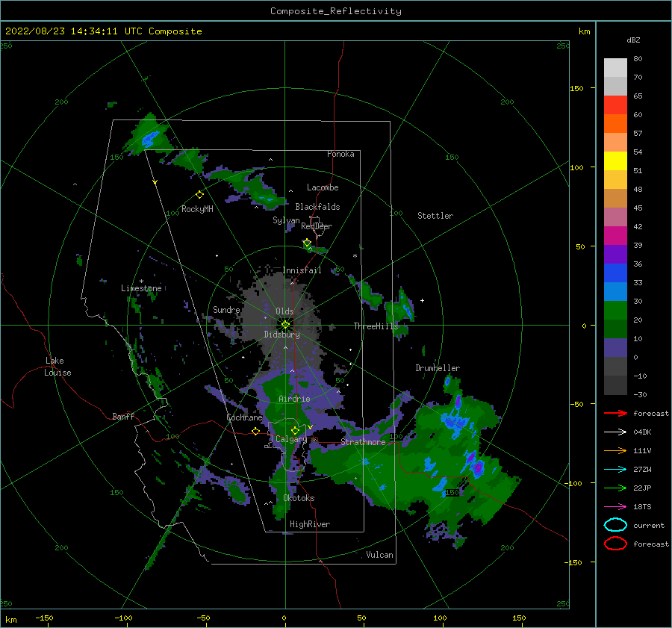The width and height of the screenshot is (672, 628).
Task: Click the 2022/08/23 14:34:11 UTC timestamp
Action: coord(61,31)
